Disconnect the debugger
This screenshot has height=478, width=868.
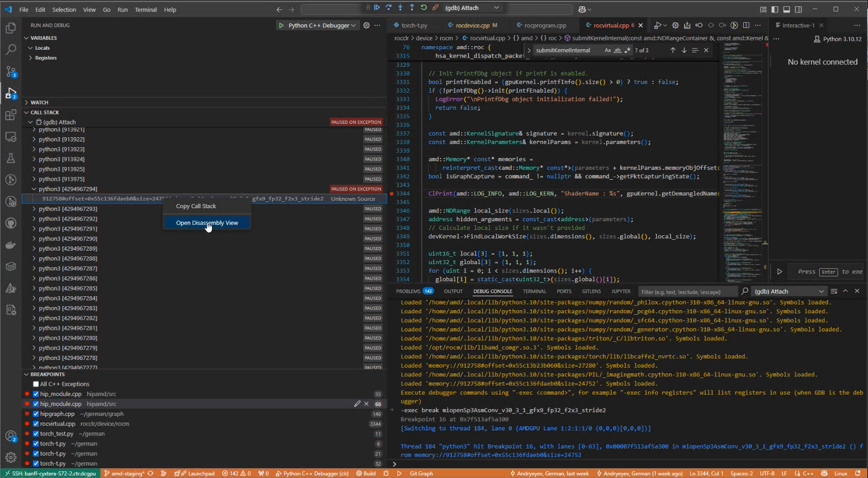(435, 7)
